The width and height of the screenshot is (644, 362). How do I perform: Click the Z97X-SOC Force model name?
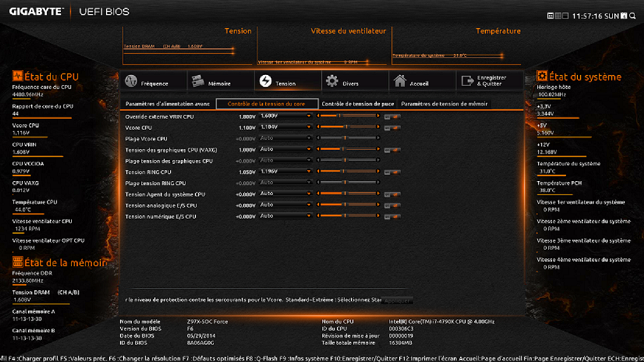[208, 322]
